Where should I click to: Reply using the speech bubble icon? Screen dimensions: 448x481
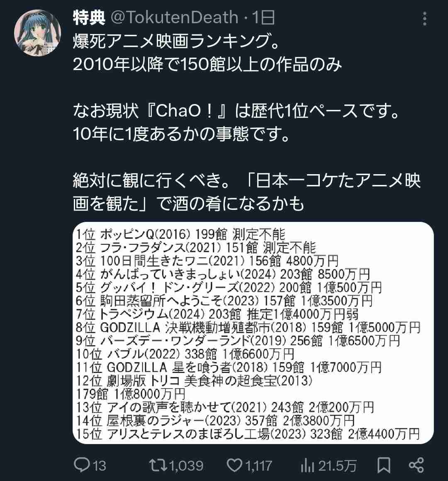point(82,465)
